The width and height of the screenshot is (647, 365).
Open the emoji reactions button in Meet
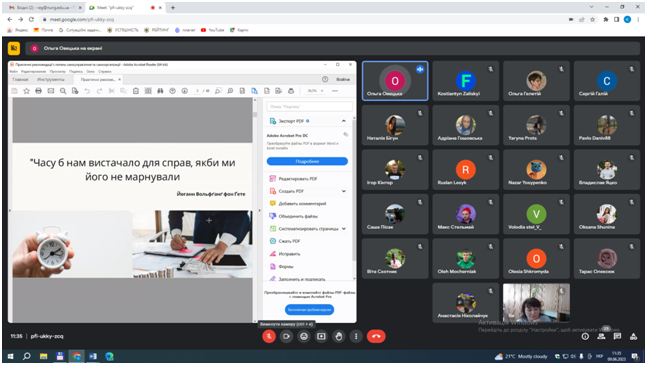pos(304,337)
